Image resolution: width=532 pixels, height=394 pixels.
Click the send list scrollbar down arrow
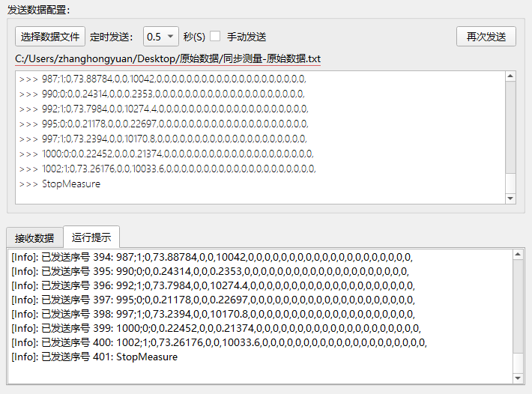click(x=510, y=198)
